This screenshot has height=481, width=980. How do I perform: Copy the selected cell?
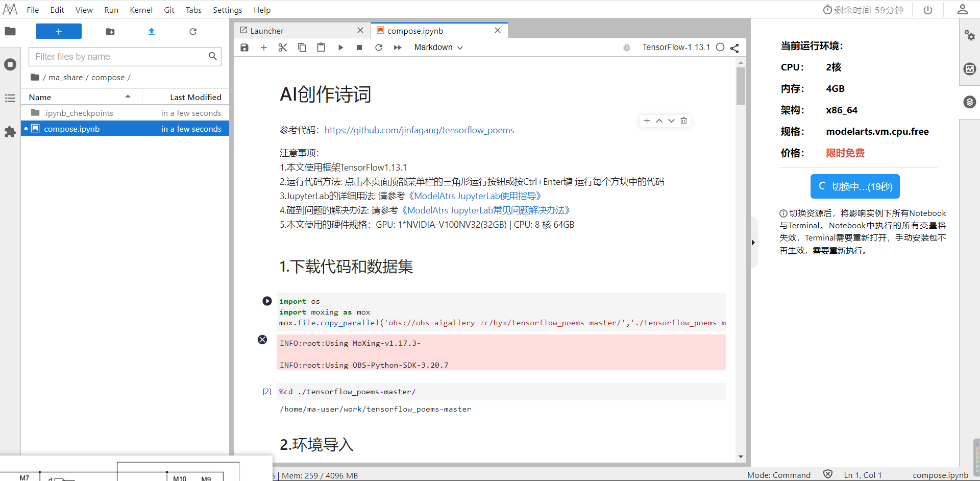302,47
